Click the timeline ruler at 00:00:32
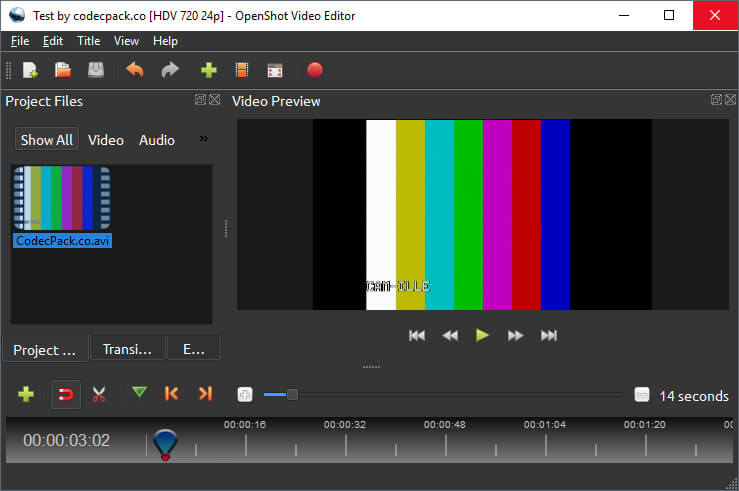The image size is (739, 491). pyautogui.click(x=345, y=425)
